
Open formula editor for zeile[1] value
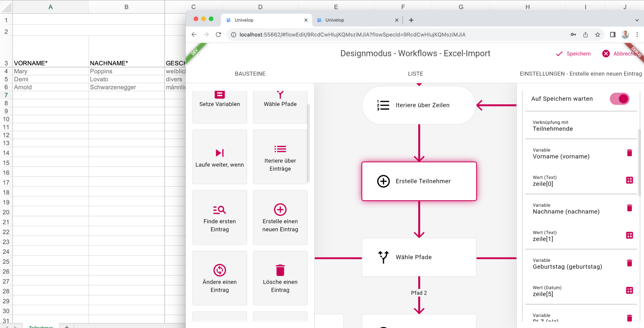click(x=630, y=235)
